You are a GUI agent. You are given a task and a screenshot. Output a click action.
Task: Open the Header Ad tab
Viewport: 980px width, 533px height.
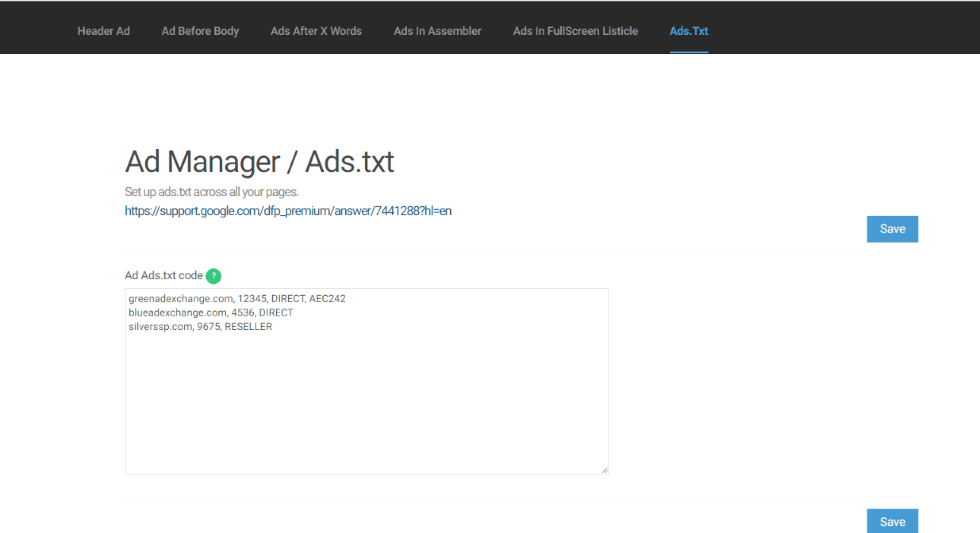point(103,31)
